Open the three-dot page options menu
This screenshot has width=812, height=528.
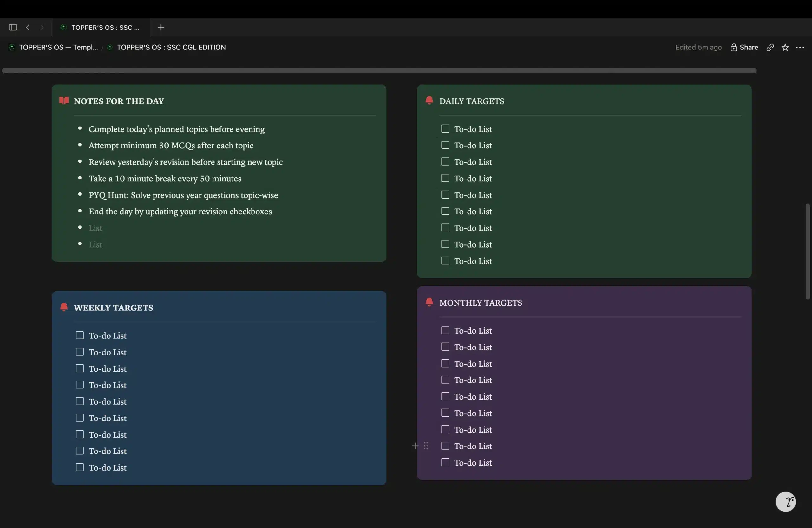800,48
